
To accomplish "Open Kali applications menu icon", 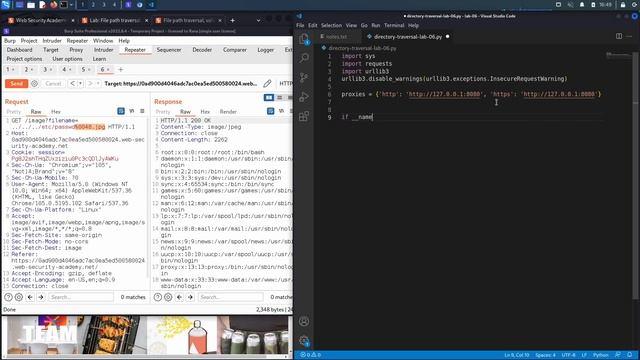I will coord(5,5).
